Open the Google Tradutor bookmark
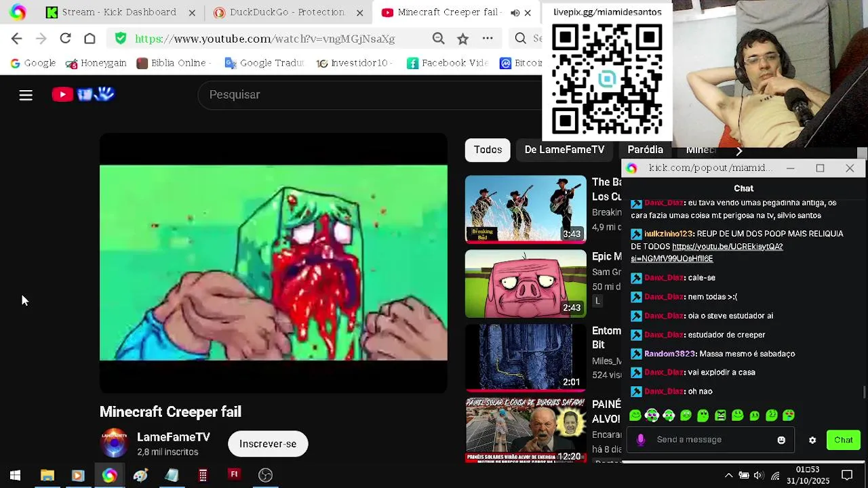The width and height of the screenshot is (868, 488). click(x=264, y=63)
